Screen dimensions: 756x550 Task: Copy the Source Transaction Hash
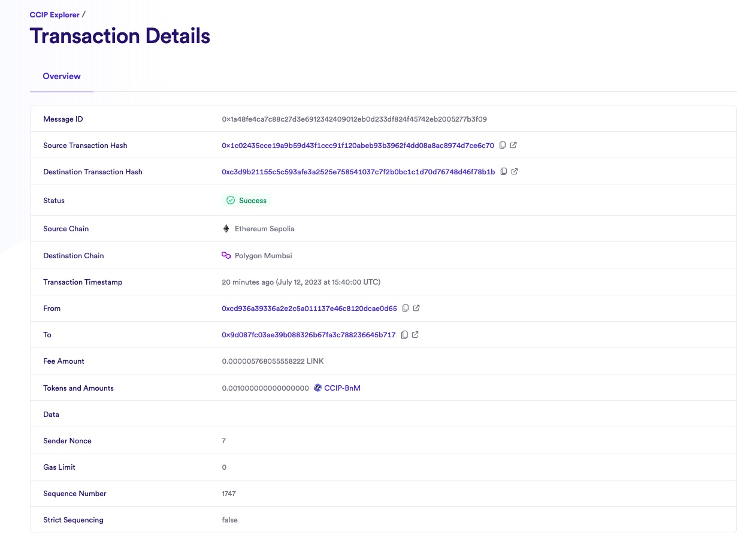point(503,145)
